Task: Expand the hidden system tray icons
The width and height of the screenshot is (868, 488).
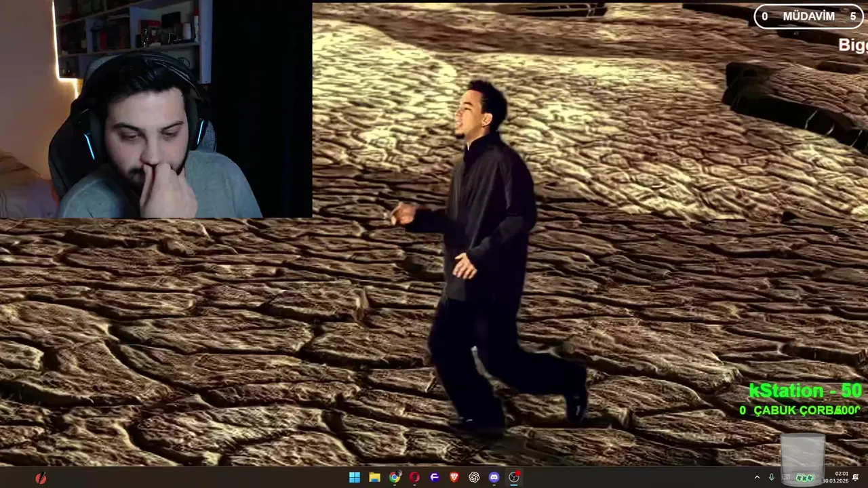Action: click(x=757, y=477)
